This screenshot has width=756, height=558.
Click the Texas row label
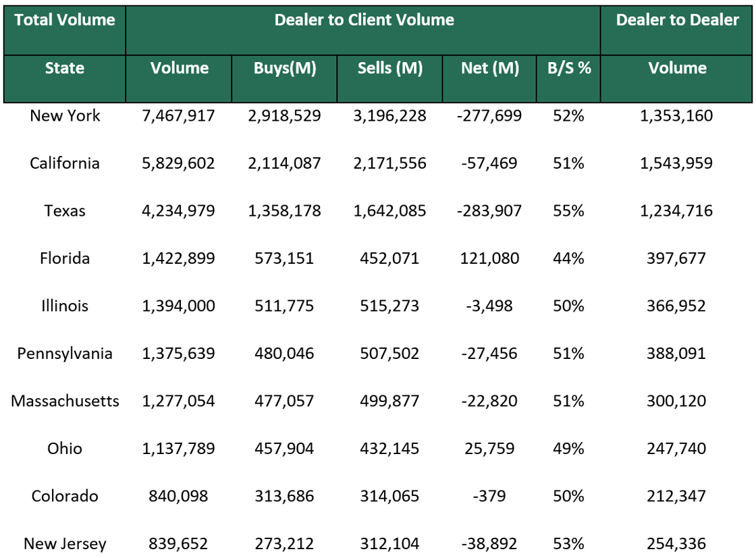(x=64, y=211)
